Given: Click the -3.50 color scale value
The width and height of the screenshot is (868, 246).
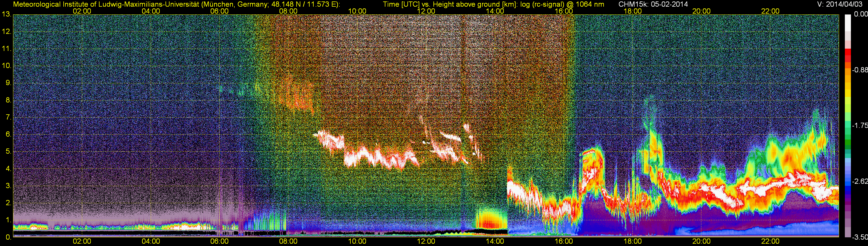Looking at the screenshot, I should [860, 237].
